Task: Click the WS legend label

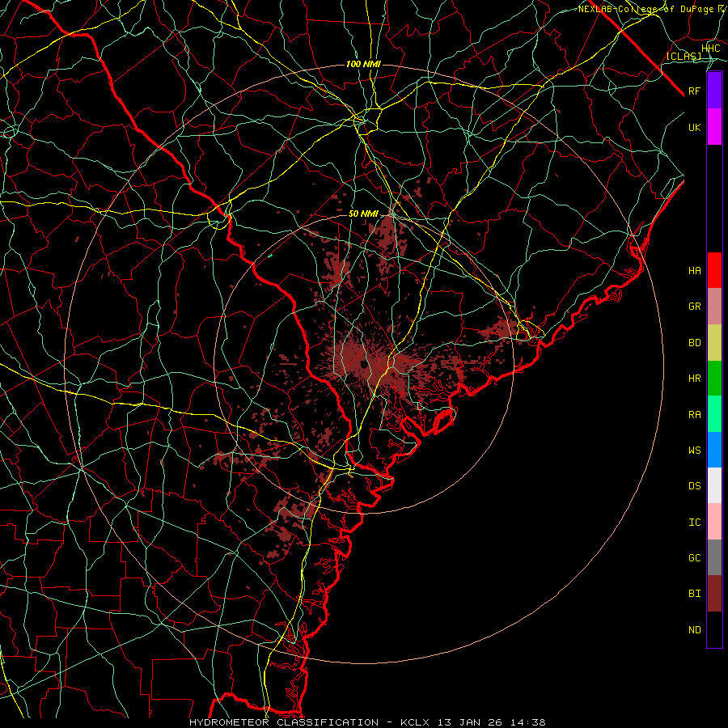Action: (695, 451)
